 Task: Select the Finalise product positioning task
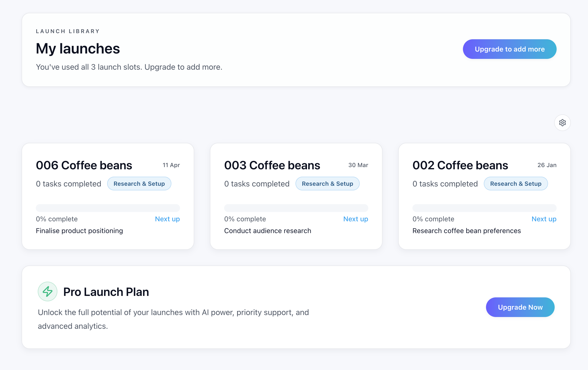coord(79,231)
